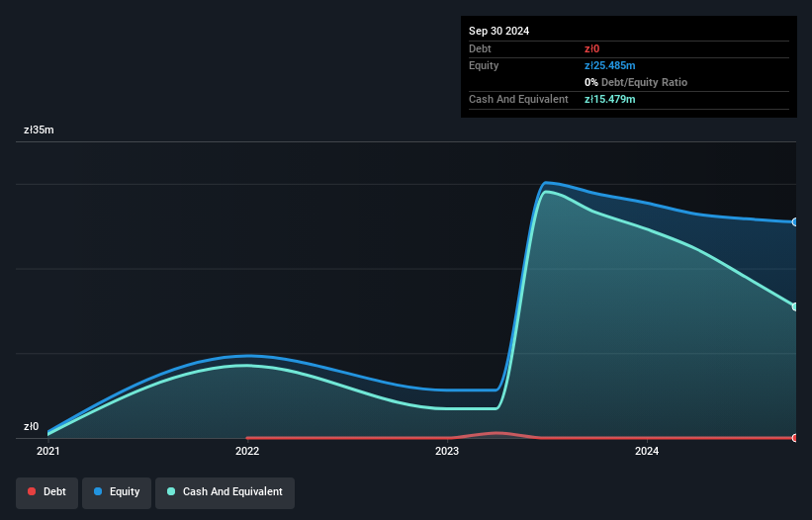This screenshot has height=520, width=812.
Task: Click the zł35m axis label
Action: click(39, 130)
